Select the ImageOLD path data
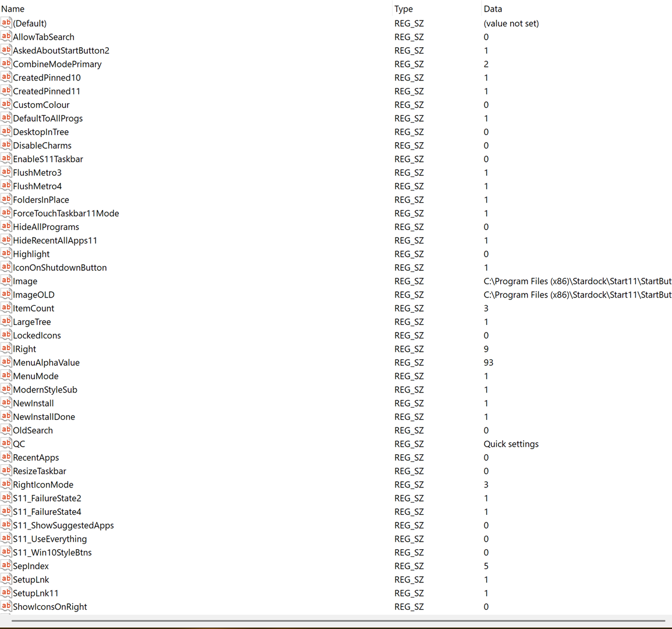The width and height of the screenshot is (672, 629). (x=577, y=295)
